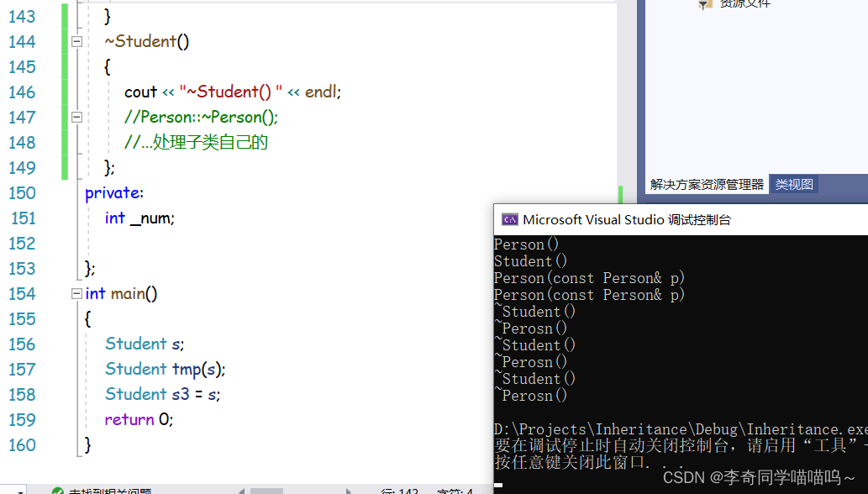Click the private: access specifier
Screen dimensions: 868x494
114,193
